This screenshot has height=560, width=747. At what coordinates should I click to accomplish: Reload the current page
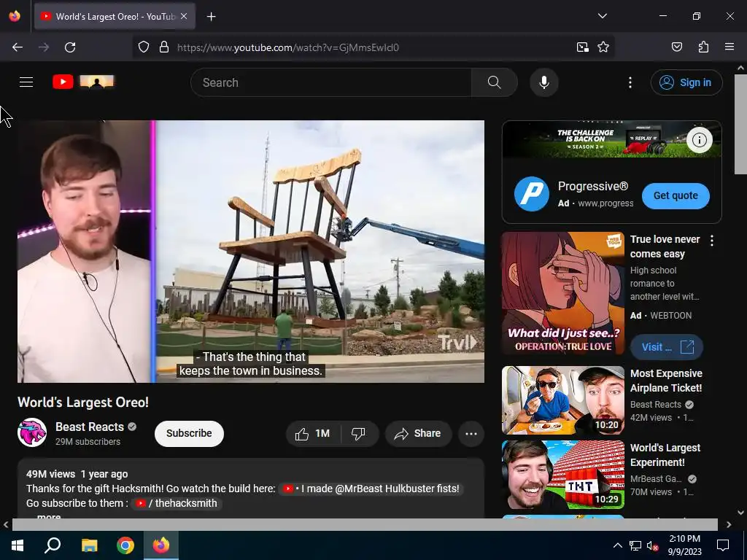click(x=70, y=47)
